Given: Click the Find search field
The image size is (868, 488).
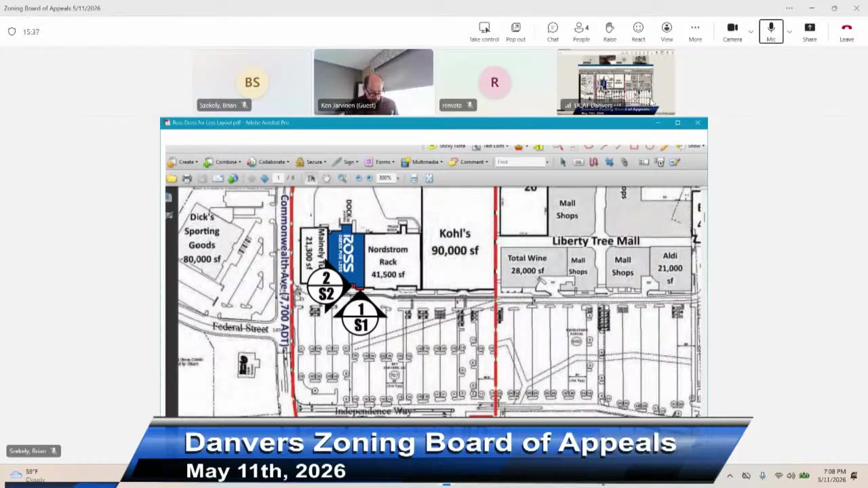Looking at the screenshot, I should tap(521, 162).
